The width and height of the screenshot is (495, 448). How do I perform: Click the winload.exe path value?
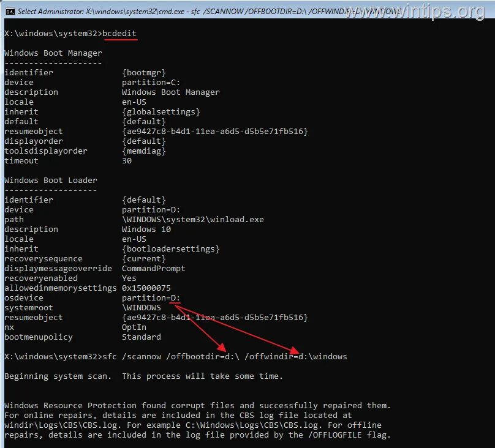pyautogui.click(x=192, y=220)
